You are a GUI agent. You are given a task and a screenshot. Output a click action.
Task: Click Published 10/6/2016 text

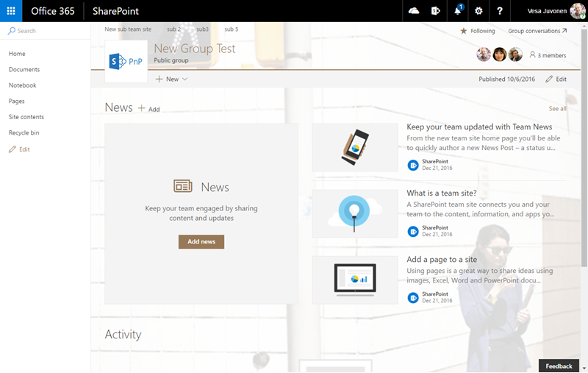pos(506,79)
